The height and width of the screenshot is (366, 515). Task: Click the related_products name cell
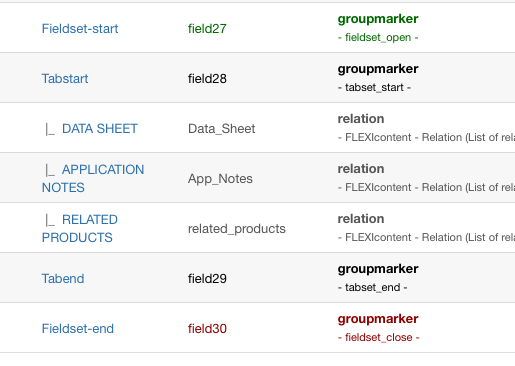(x=237, y=229)
